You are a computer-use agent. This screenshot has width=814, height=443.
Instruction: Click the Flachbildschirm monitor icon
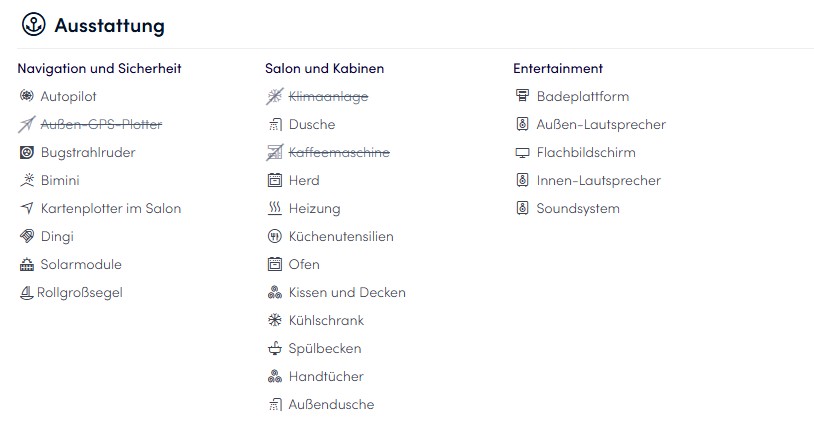(x=522, y=153)
